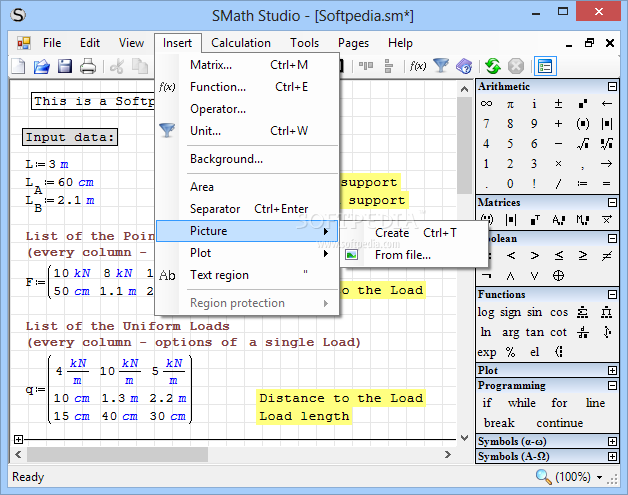The height and width of the screenshot is (495, 628).
Task: Click the backspace arrow in Arithmetic panel
Action: coord(607,104)
